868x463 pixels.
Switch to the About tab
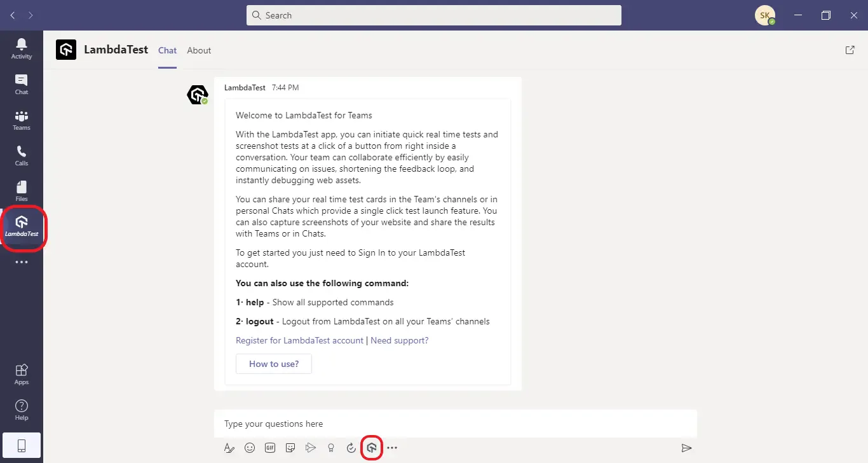coord(199,50)
